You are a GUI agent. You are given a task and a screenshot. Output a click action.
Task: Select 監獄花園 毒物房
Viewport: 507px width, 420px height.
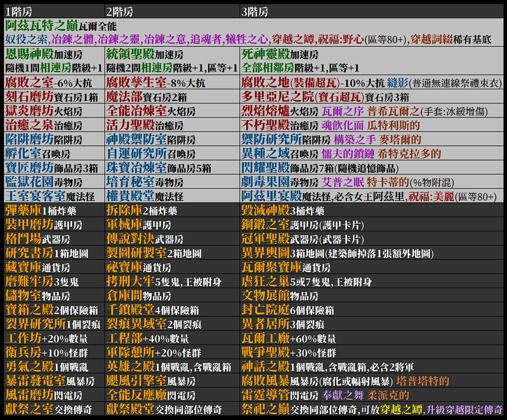click(x=54, y=182)
